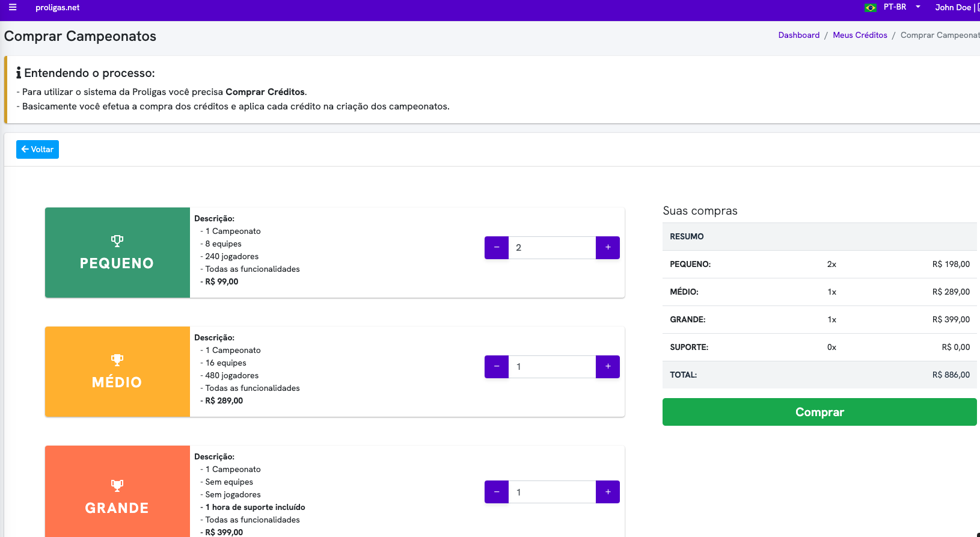This screenshot has width=980, height=537.
Task: Decrease PEQUENO quantity with minus button
Action: [x=497, y=248]
